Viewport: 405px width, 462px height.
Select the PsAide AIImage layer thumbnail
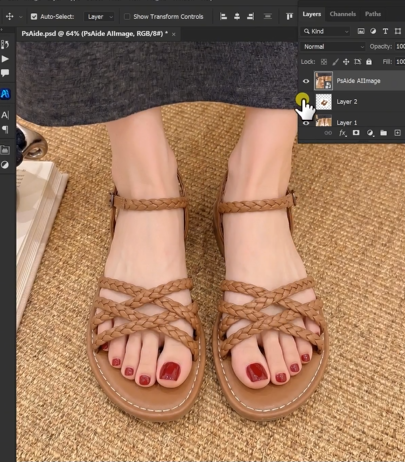click(323, 81)
